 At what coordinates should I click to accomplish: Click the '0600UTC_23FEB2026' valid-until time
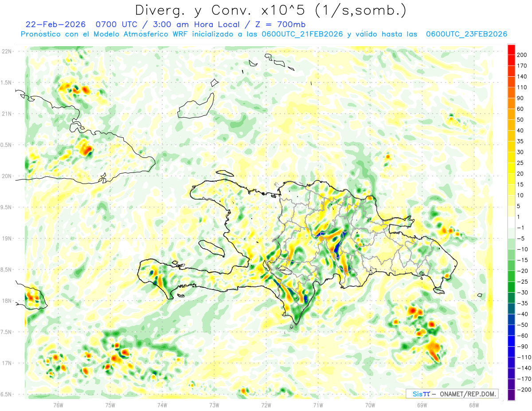coord(466,34)
